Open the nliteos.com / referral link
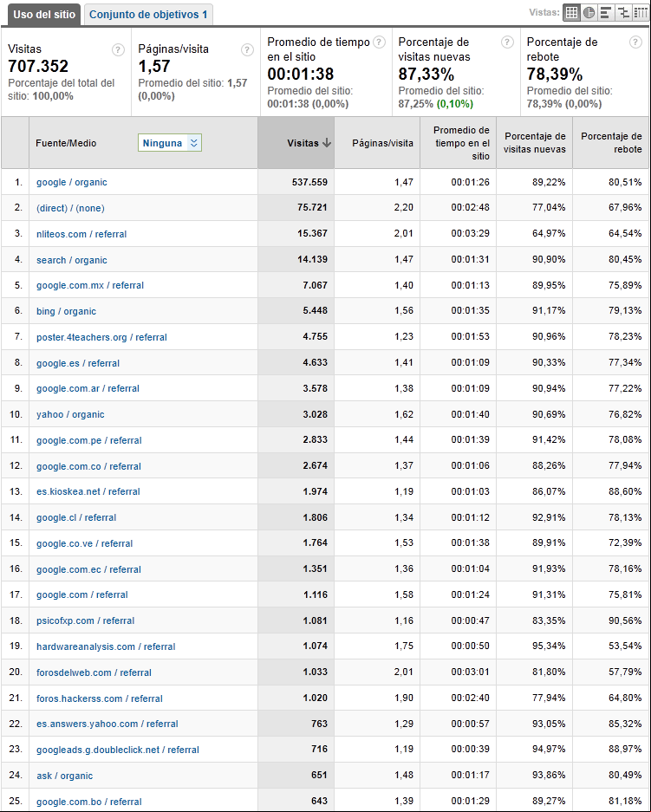 tap(81, 234)
